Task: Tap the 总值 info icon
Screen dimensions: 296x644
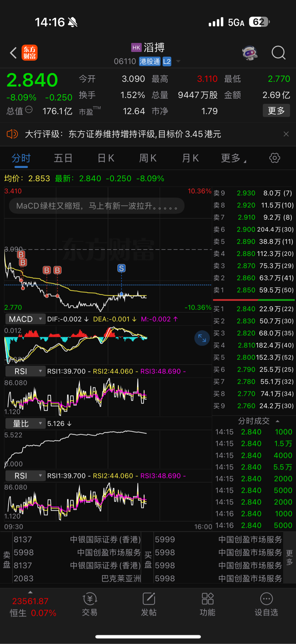Action: pyautogui.click(x=29, y=110)
